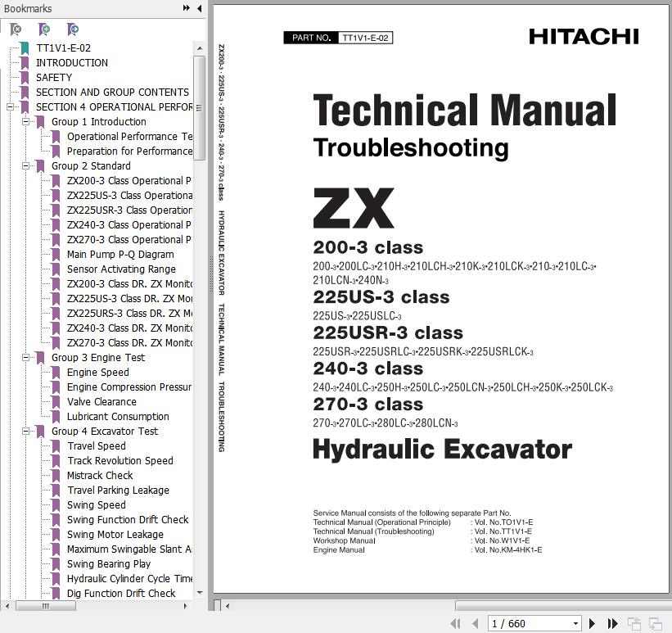Click the add new bookmark icon
The height and width of the screenshot is (633, 672).
(x=43, y=29)
